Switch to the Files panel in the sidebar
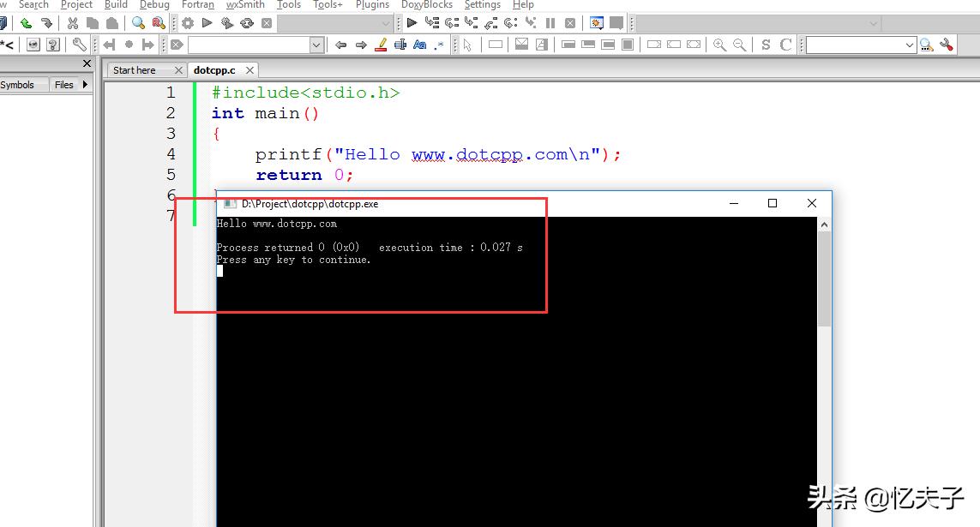The height and width of the screenshot is (527, 980). coord(63,84)
